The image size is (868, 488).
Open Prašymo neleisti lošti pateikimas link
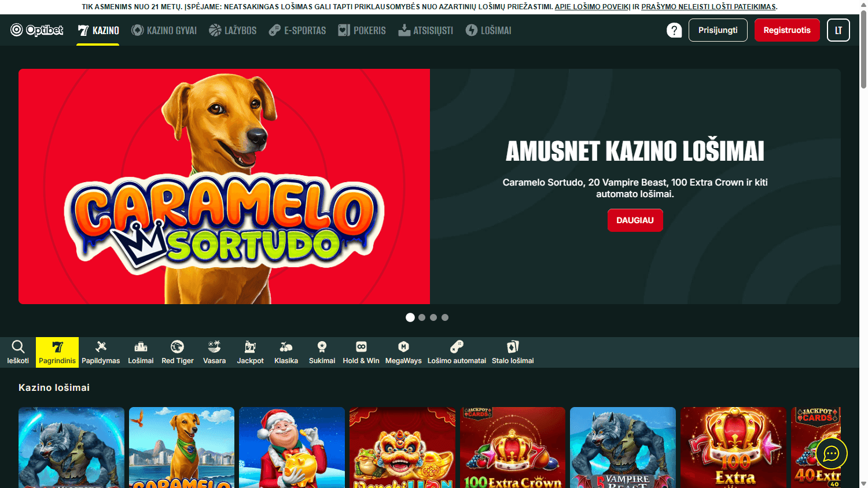[x=709, y=7]
